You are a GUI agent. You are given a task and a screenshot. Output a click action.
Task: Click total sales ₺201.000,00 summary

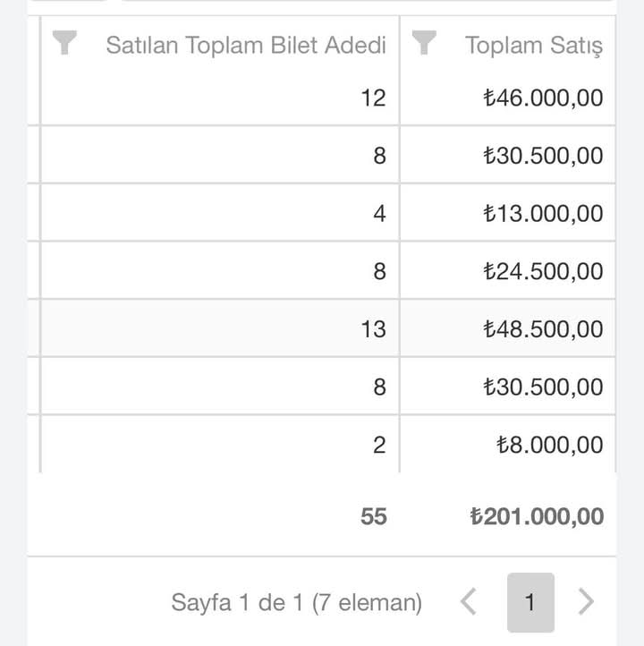tap(537, 516)
